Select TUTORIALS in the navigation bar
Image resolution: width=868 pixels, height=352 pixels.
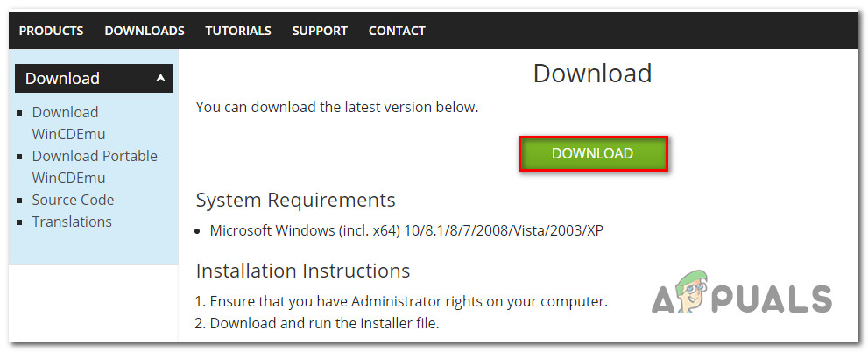point(238,31)
